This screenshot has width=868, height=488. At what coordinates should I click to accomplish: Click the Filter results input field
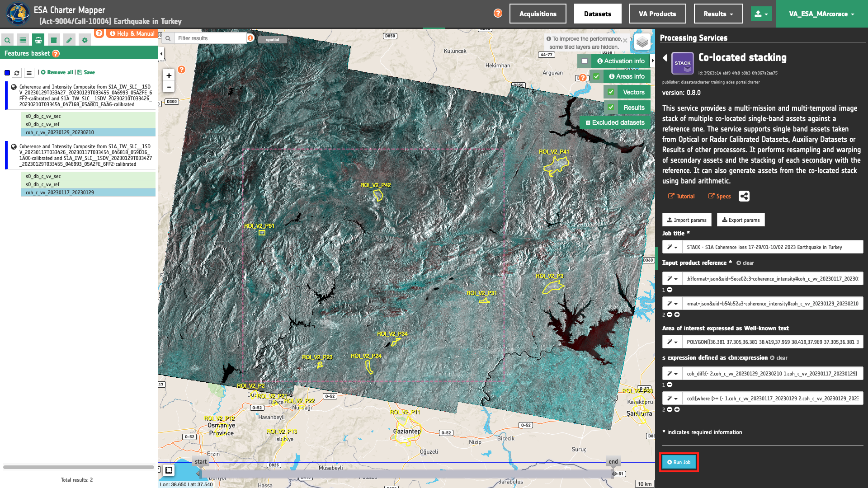point(210,38)
